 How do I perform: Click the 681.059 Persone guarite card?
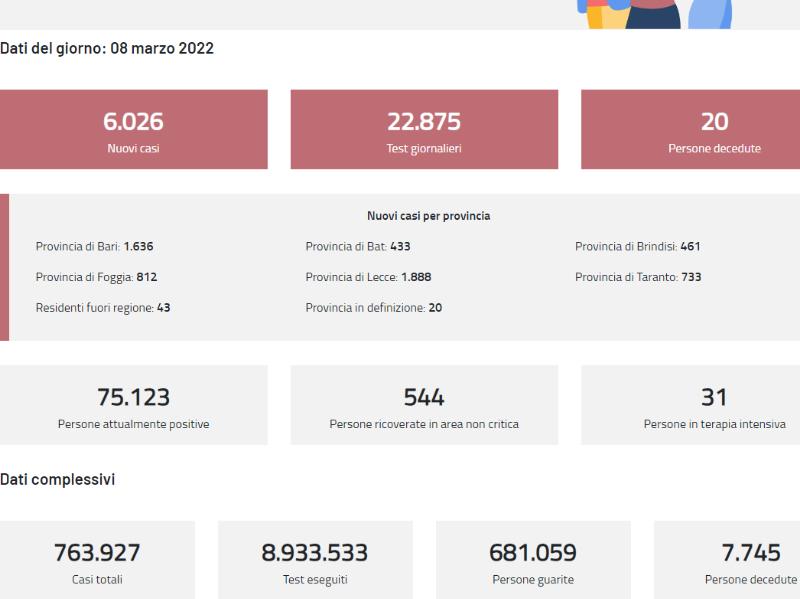point(533,560)
